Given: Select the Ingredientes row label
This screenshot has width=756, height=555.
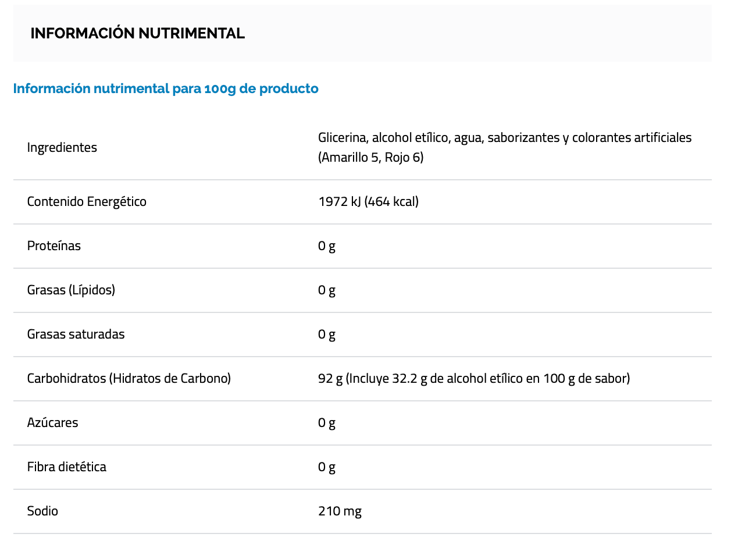Looking at the screenshot, I should tap(62, 147).
